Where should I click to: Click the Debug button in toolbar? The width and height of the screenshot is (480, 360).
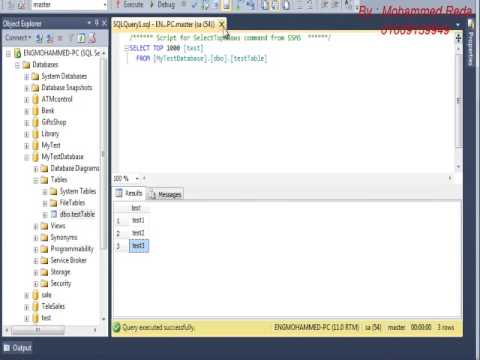[x=163, y=5]
